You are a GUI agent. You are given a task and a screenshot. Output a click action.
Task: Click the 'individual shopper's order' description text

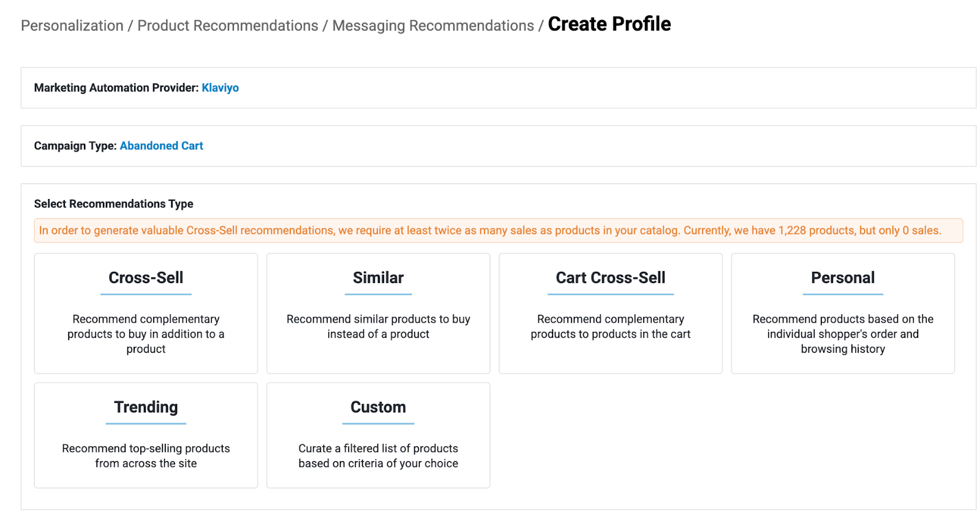pos(842,334)
